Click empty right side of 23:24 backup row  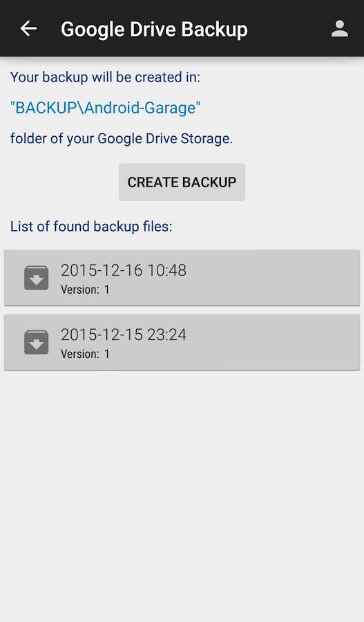click(x=278, y=342)
